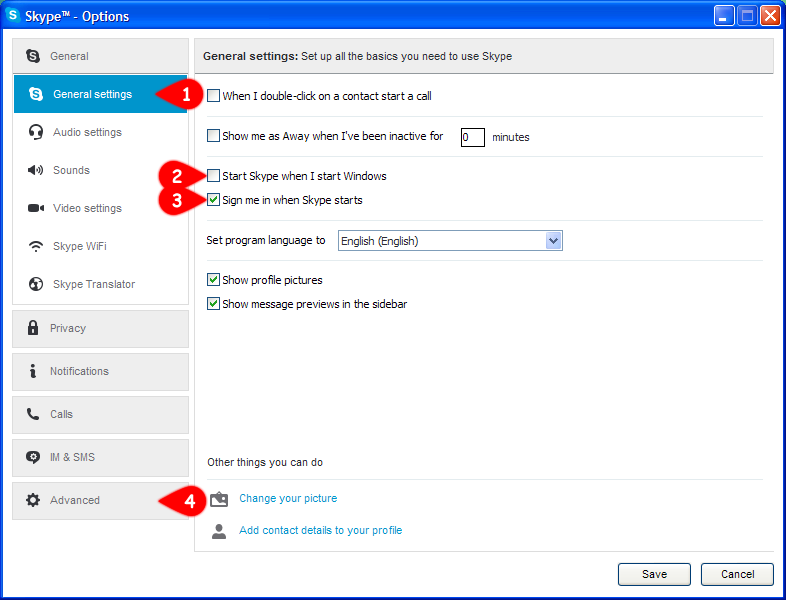Click the headset icon for Audio settings
Image resolution: width=786 pixels, height=600 pixels.
(36, 132)
